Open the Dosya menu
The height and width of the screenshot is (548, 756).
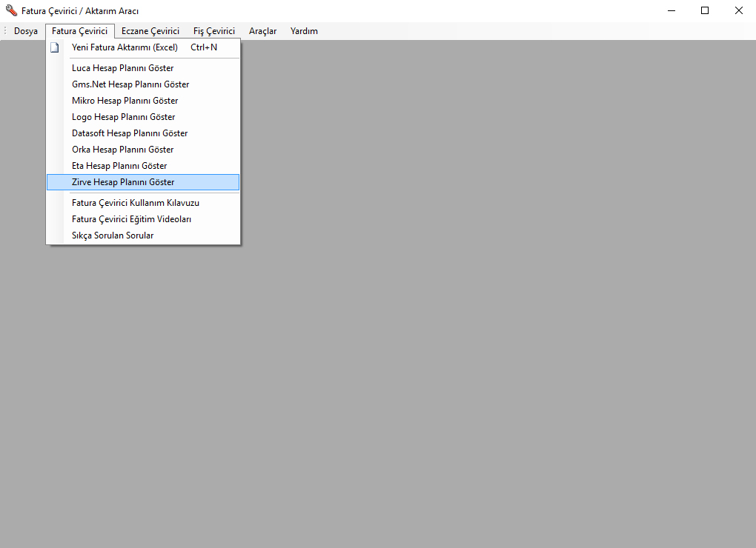(x=25, y=31)
